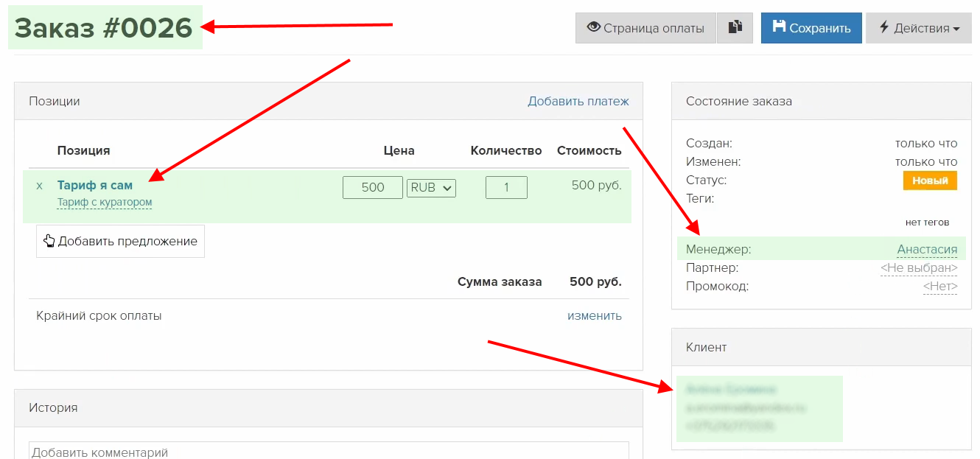Expand the Действия actions dropdown
980x459 pixels.
918,28
